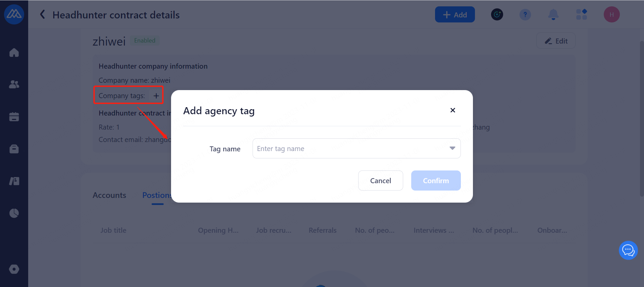
Task: Close the Add agency tag dialog
Action: [452, 110]
